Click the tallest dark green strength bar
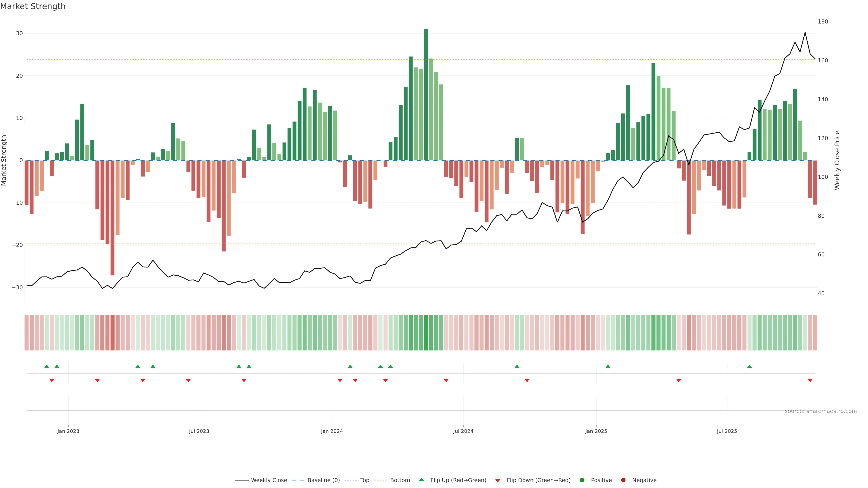 [x=426, y=94]
